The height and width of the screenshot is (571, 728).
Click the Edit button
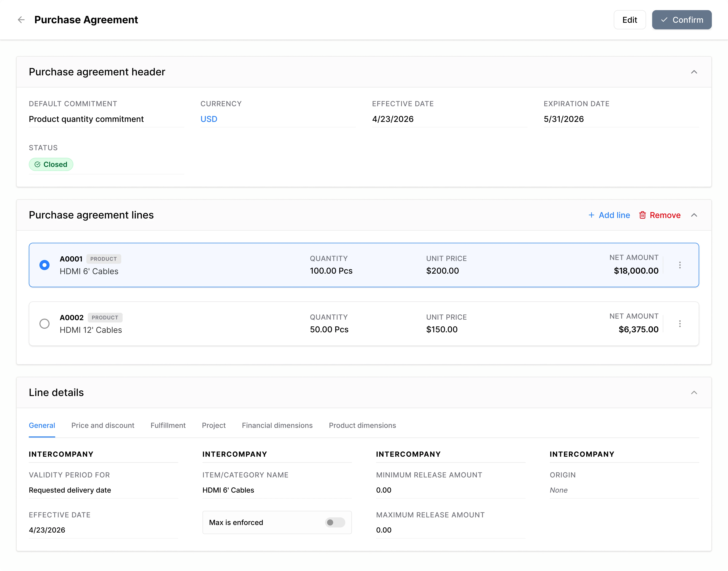(x=629, y=20)
